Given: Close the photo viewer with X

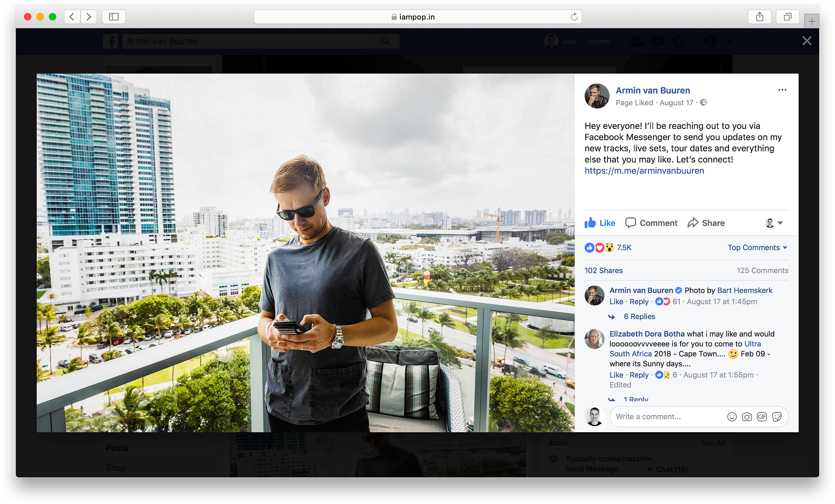Looking at the screenshot, I should click(807, 41).
